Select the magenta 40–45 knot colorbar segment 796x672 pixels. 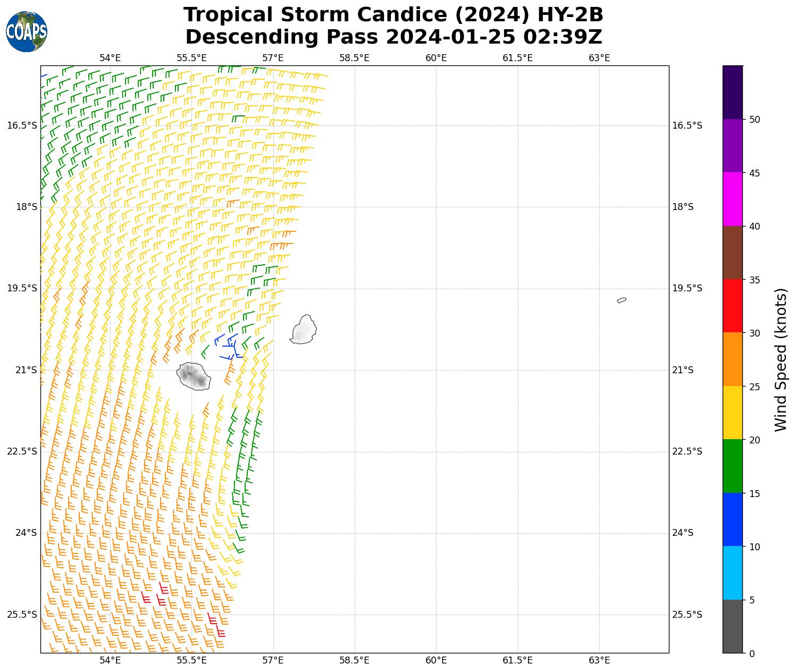pyautogui.click(x=732, y=199)
